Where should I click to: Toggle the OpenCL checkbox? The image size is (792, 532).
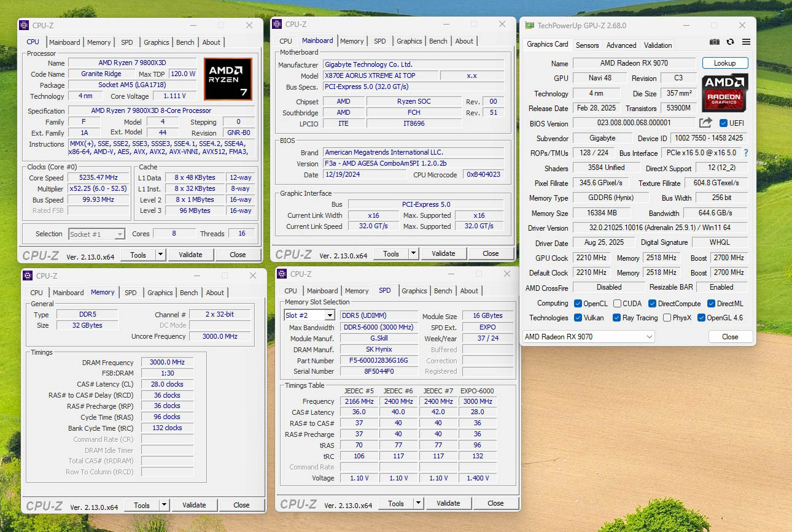578,303
